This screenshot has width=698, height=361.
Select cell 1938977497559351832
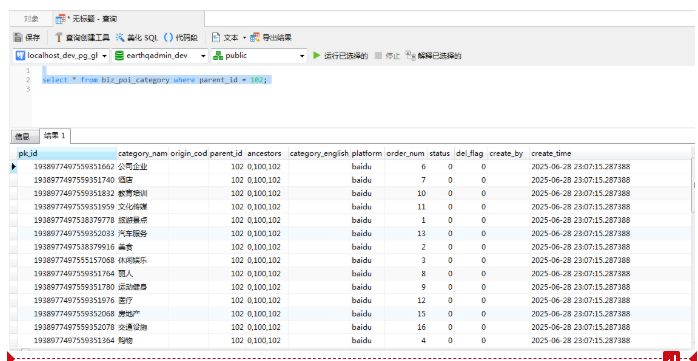click(x=67, y=194)
